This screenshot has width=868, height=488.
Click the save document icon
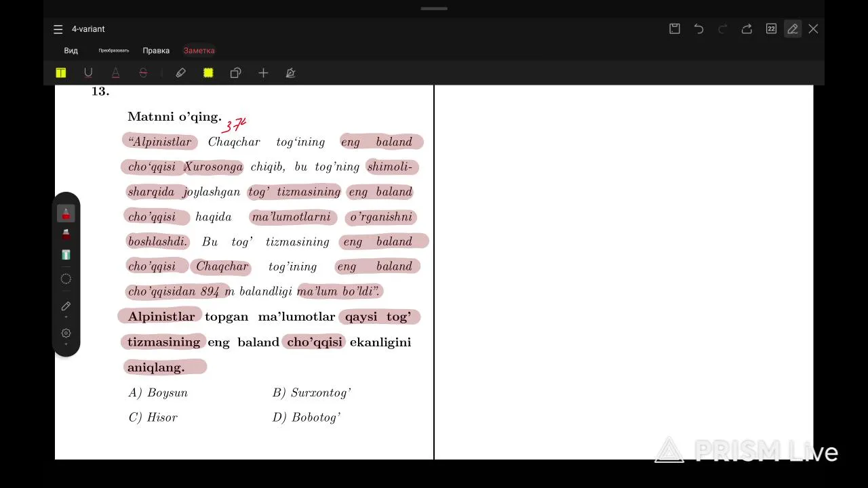click(x=675, y=28)
